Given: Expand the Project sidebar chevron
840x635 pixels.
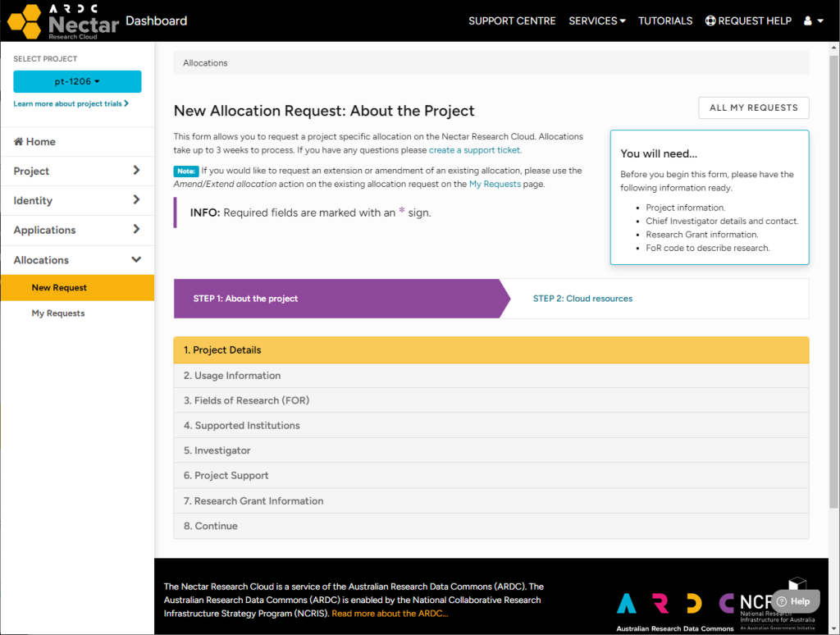Looking at the screenshot, I should tap(136, 171).
